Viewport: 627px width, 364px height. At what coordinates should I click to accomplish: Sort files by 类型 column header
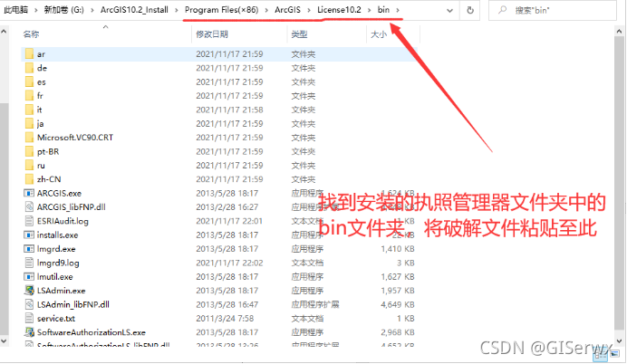click(x=299, y=34)
